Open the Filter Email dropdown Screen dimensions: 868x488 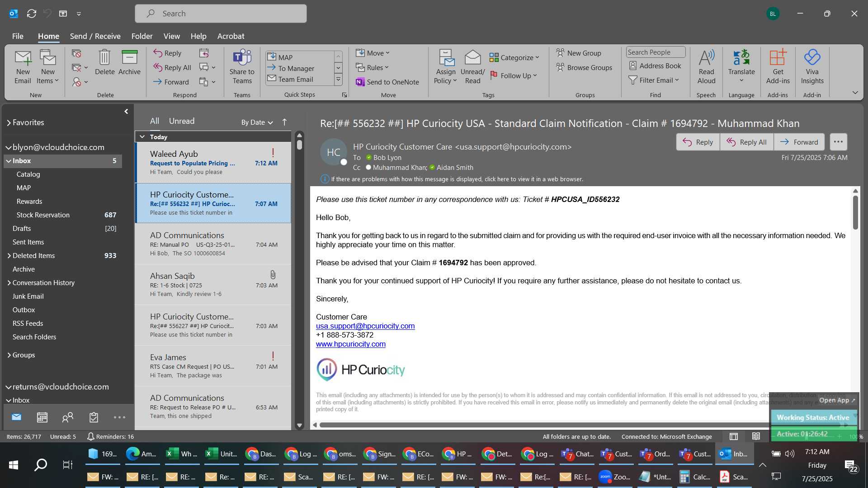click(x=654, y=80)
